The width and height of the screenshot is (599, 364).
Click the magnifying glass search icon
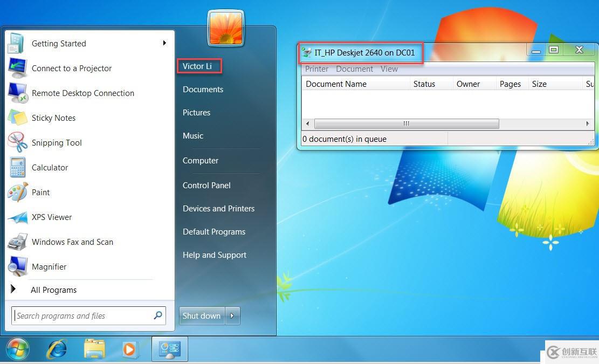158,315
